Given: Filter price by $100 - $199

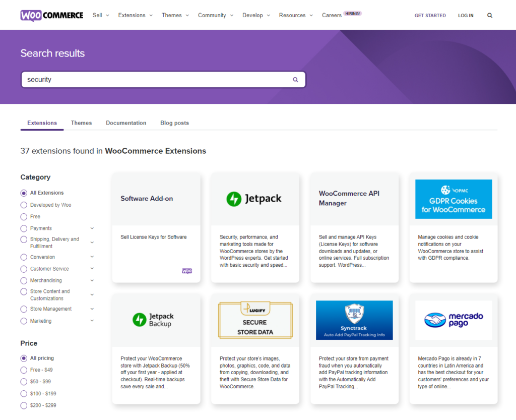Looking at the screenshot, I should pyautogui.click(x=24, y=394).
